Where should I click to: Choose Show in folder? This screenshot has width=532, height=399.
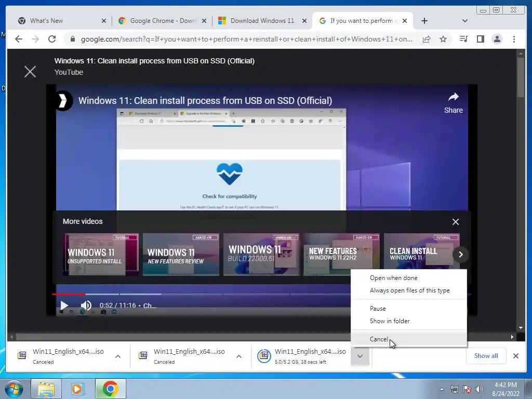390,321
